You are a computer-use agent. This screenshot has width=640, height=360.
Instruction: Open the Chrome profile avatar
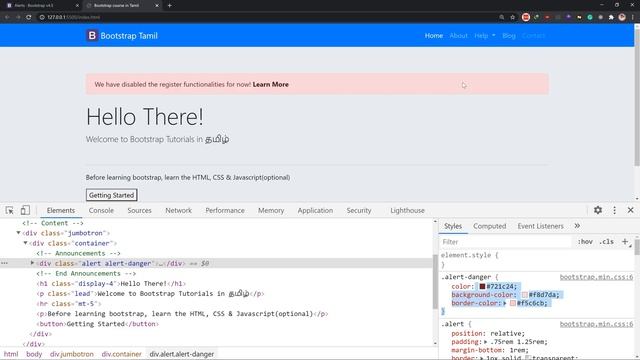(622, 17)
